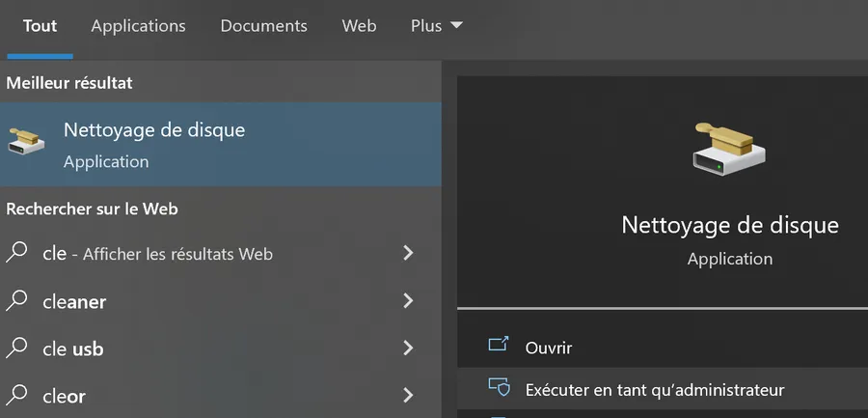
Task: Click the magnifier icon beside cle usb
Action: point(16,348)
